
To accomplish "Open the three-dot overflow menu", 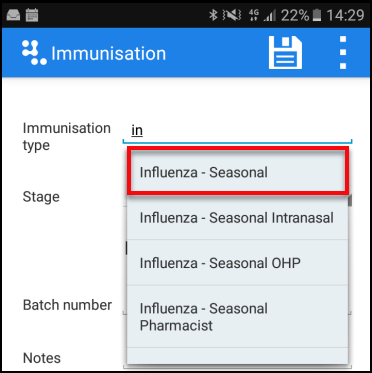I will click(x=343, y=53).
